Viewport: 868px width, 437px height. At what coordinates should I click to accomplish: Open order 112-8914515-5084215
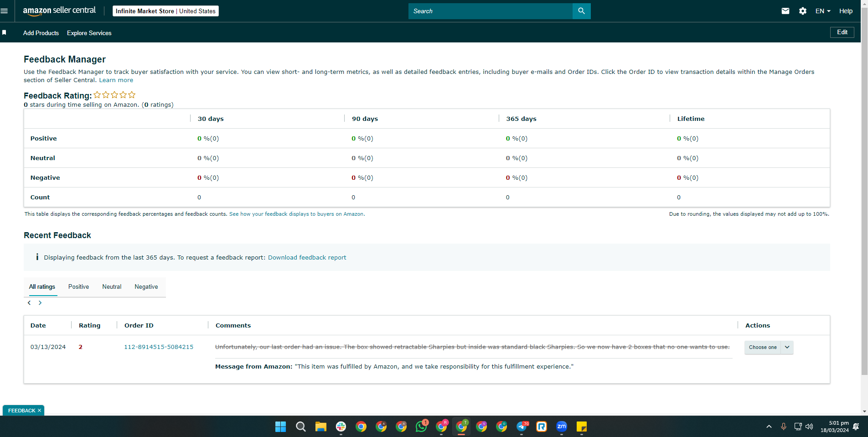click(x=159, y=347)
